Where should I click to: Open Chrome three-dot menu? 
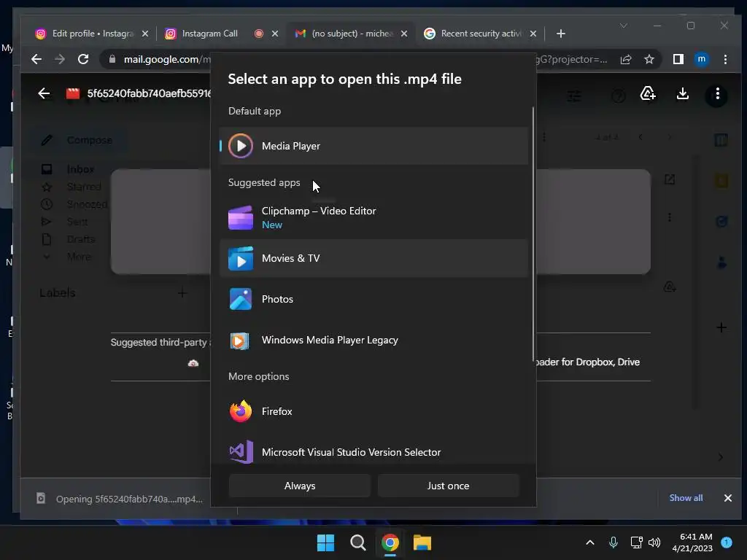click(x=725, y=59)
